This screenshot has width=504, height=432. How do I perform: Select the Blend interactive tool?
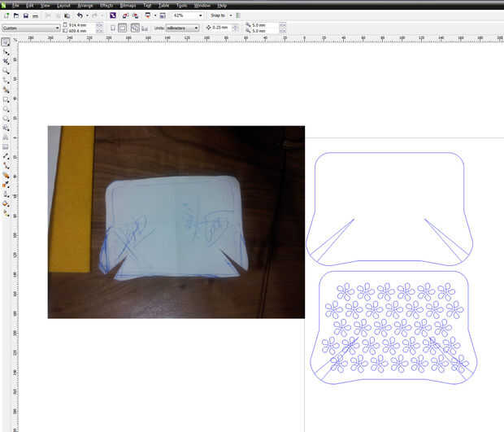[6, 175]
